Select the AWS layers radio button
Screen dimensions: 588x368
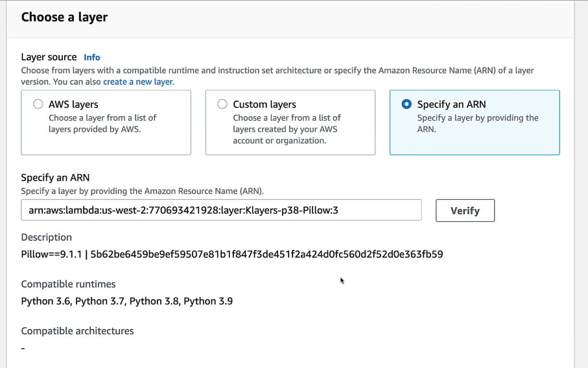point(38,104)
